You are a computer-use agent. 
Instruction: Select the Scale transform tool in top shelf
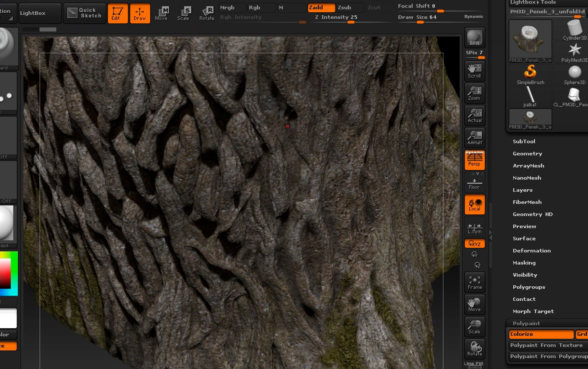(183, 13)
